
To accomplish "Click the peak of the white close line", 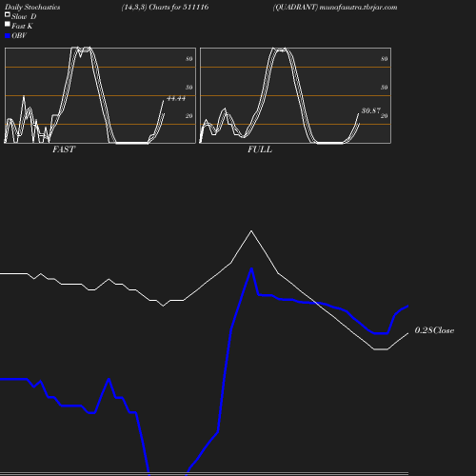I will pyautogui.click(x=251, y=231).
